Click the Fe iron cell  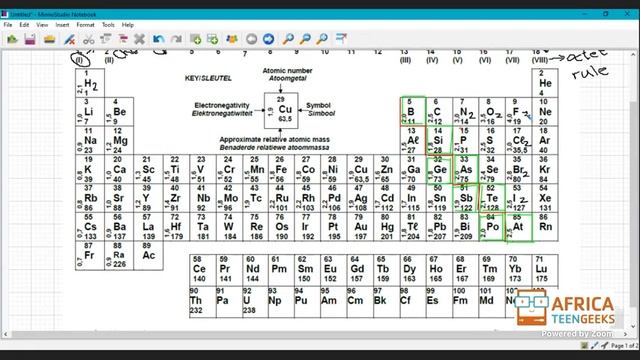tap(280, 169)
